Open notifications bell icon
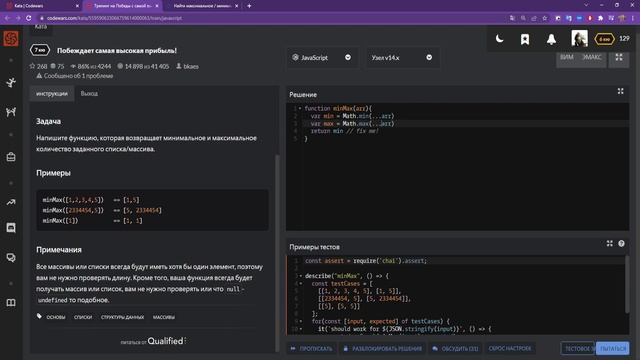Screen dimensions: 640x360 [551, 39]
